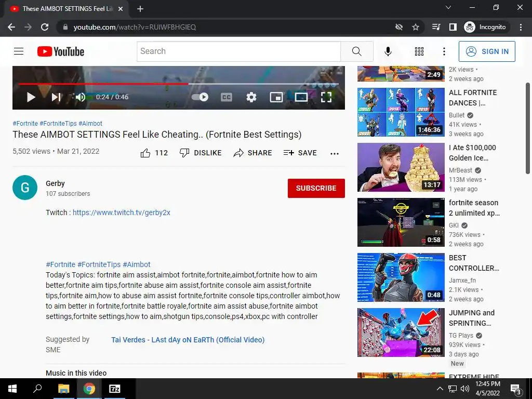Open 7-Zip from the taskbar
The width and height of the screenshot is (532, 399).
coord(115,389)
